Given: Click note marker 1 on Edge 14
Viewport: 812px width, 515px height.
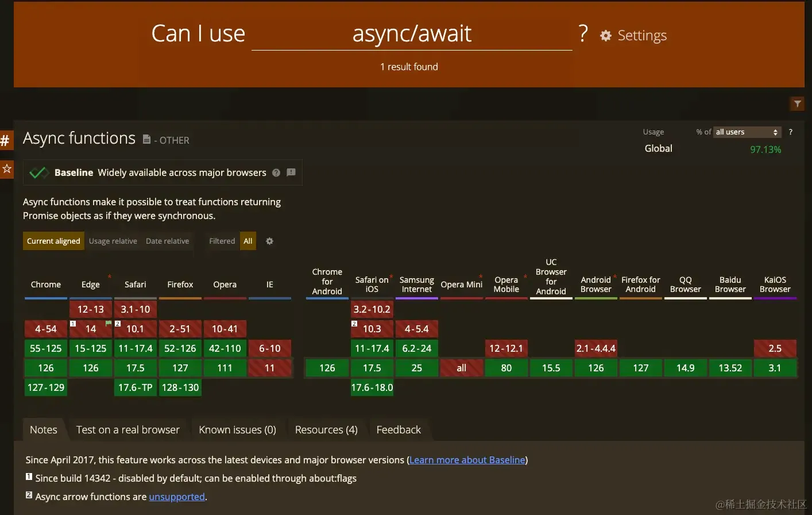Looking at the screenshot, I should click(73, 324).
